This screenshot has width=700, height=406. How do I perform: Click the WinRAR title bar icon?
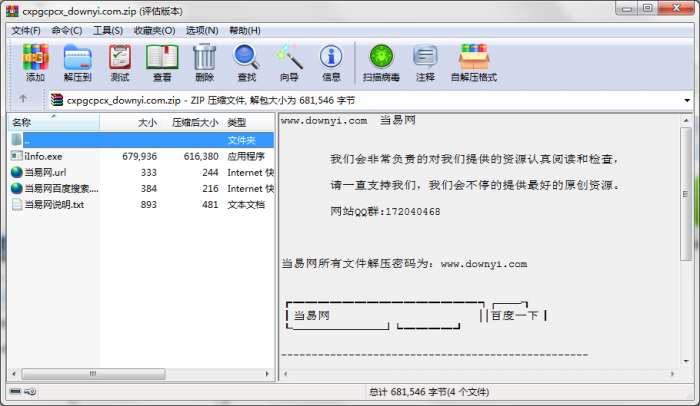12,11
